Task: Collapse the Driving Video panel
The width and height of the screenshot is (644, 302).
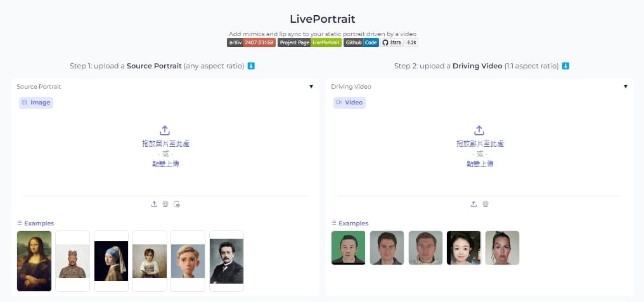Action: point(626,87)
